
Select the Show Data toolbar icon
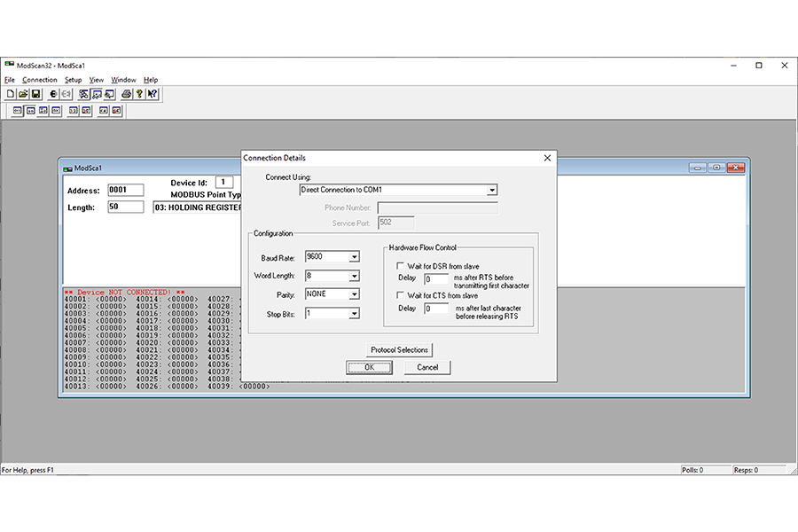click(x=96, y=94)
